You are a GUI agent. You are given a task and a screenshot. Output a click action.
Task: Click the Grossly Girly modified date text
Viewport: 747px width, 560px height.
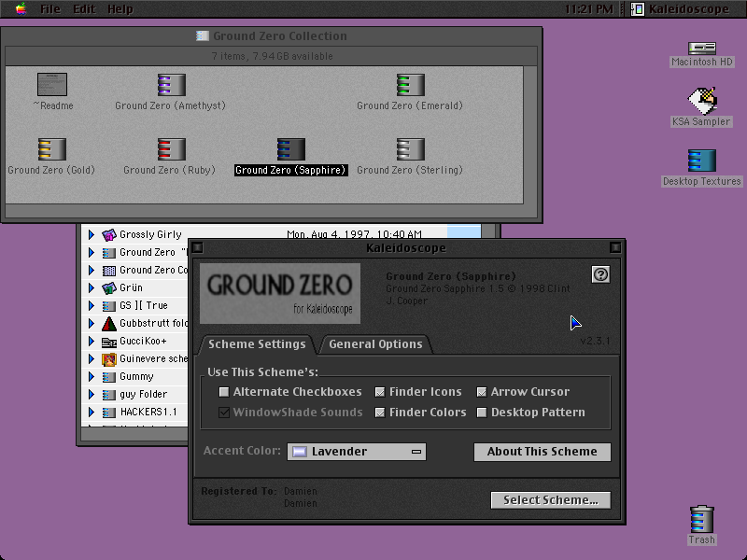(354, 234)
